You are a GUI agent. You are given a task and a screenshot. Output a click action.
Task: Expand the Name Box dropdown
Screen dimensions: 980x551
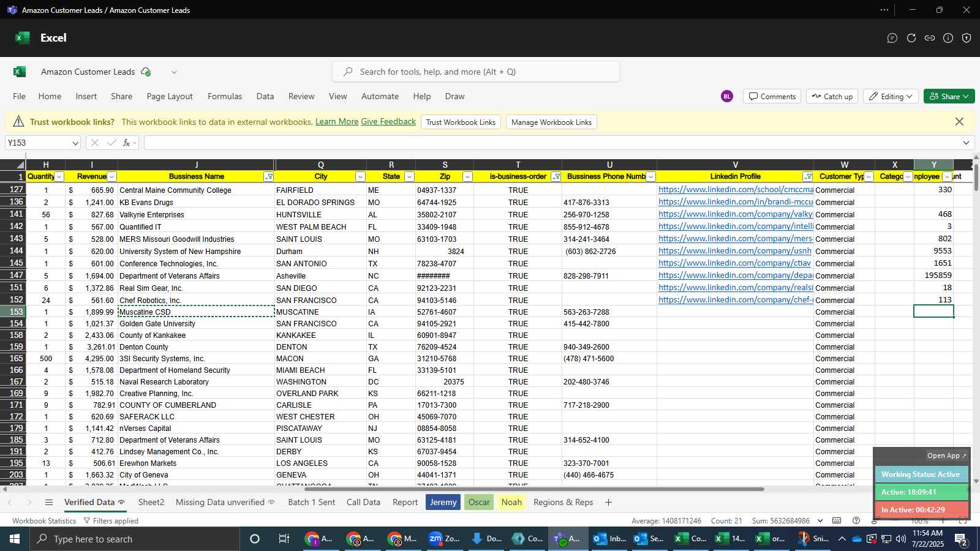(x=75, y=143)
